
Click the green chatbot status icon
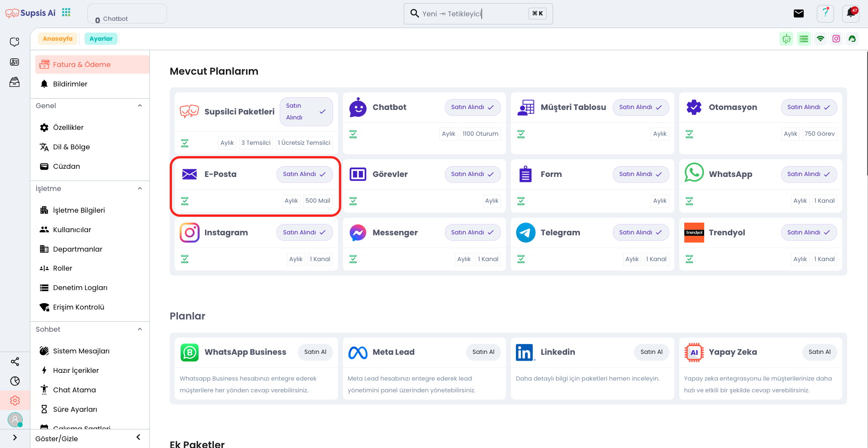787,39
